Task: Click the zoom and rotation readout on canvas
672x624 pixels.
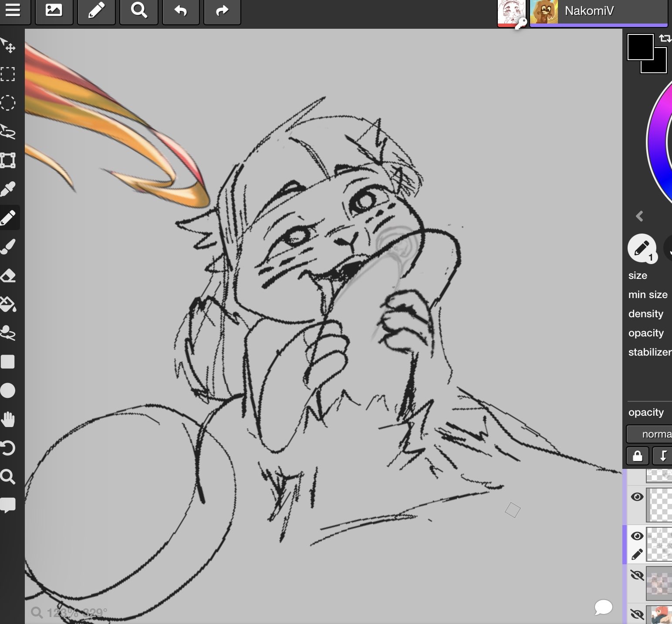Action: [70, 613]
